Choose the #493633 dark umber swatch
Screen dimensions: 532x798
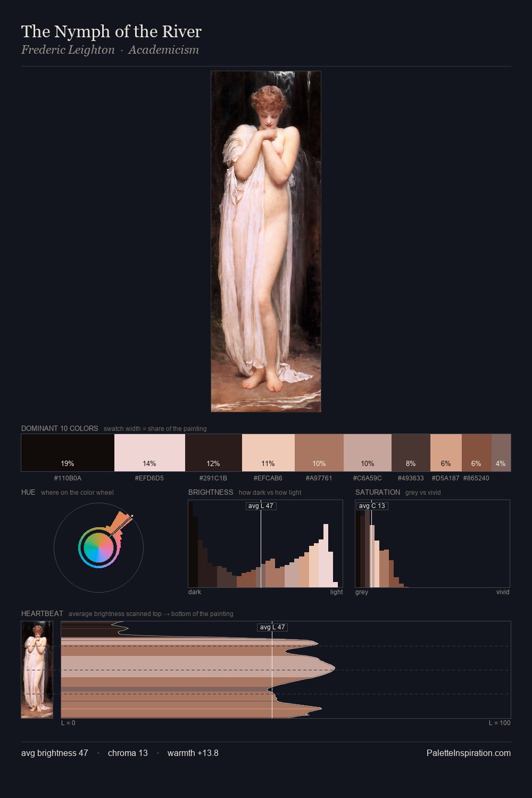click(x=411, y=453)
